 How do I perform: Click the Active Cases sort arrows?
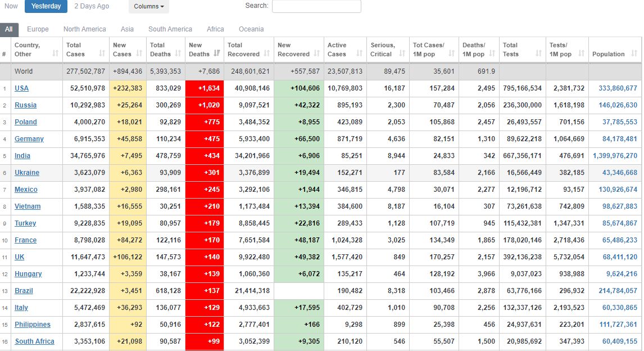[360, 54]
